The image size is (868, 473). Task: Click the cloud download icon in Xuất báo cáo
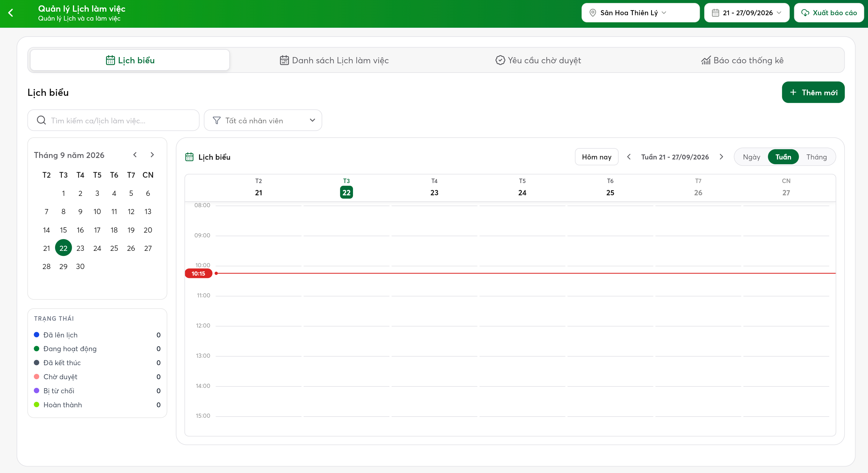(x=805, y=13)
